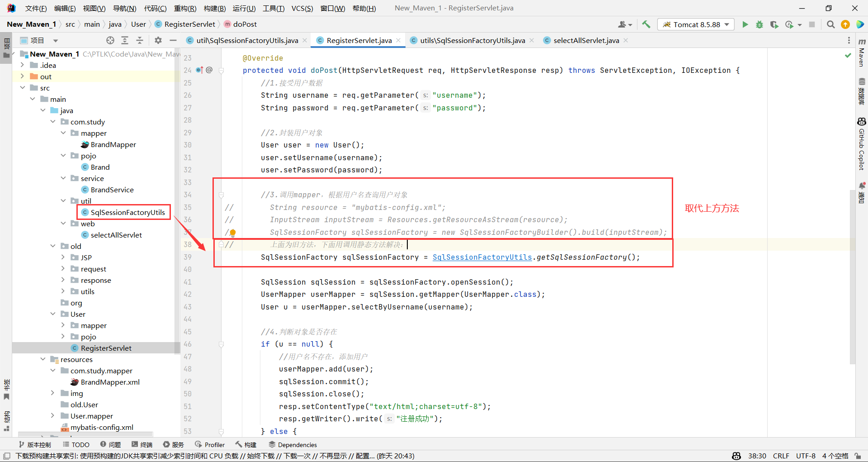Image resolution: width=868 pixels, height=462 pixels.
Task: Click the Build project hammer icon
Action: (646, 24)
